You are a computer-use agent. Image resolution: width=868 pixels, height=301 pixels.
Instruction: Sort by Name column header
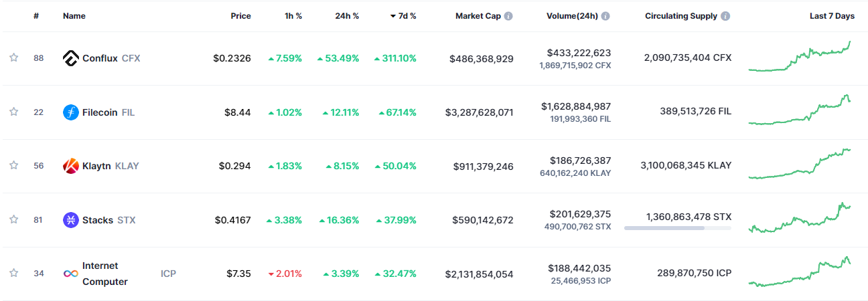point(74,16)
